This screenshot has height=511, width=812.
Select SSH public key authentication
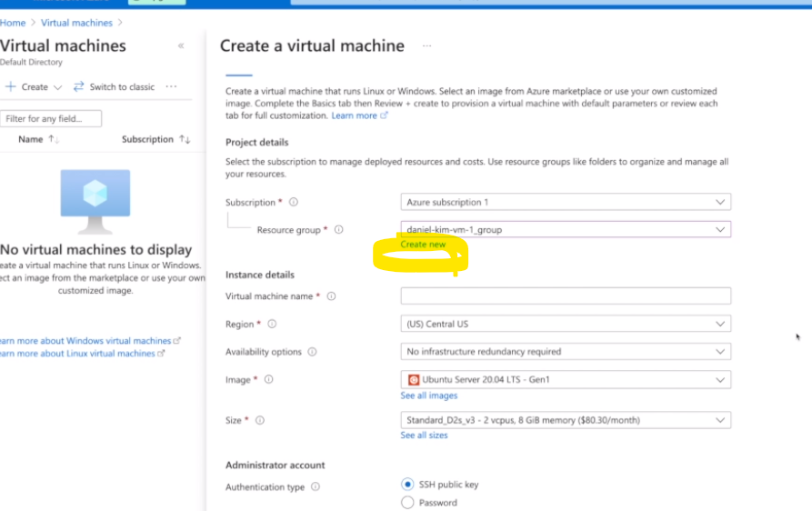click(407, 484)
